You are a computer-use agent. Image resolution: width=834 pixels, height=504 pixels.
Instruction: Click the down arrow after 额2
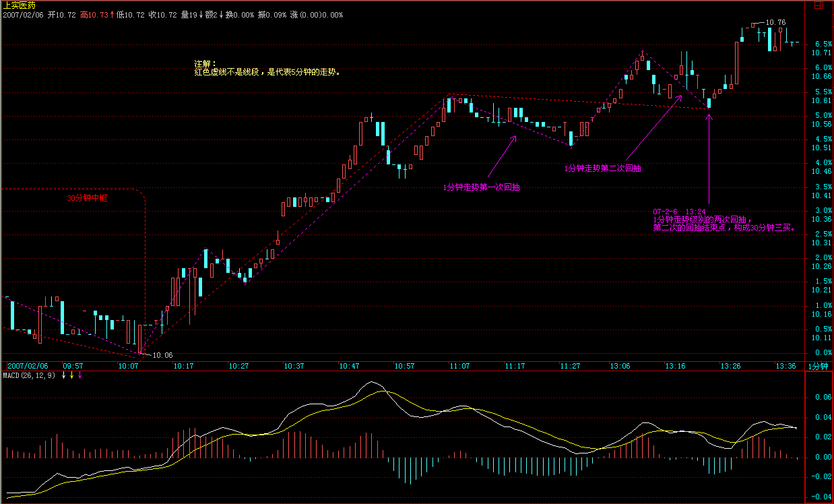point(221,14)
